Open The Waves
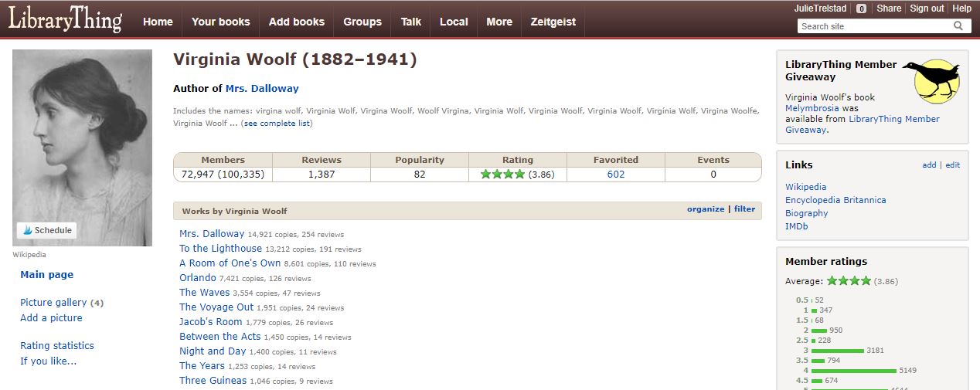980x390 pixels. pos(205,293)
